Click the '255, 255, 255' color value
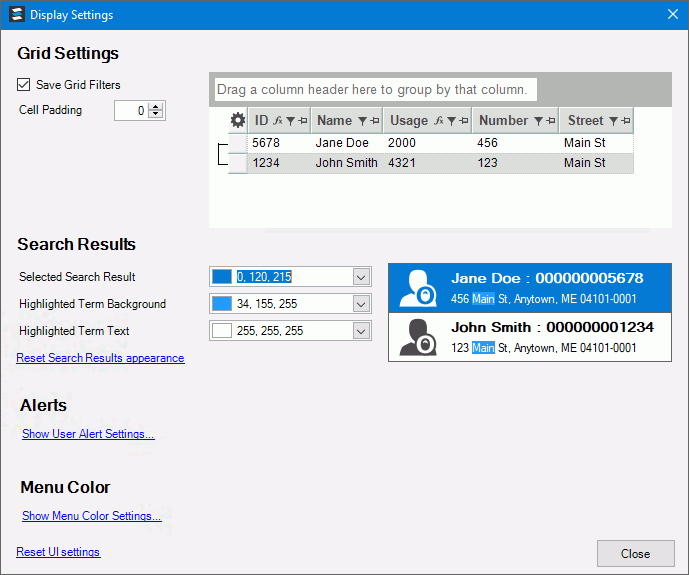 pos(270,331)
